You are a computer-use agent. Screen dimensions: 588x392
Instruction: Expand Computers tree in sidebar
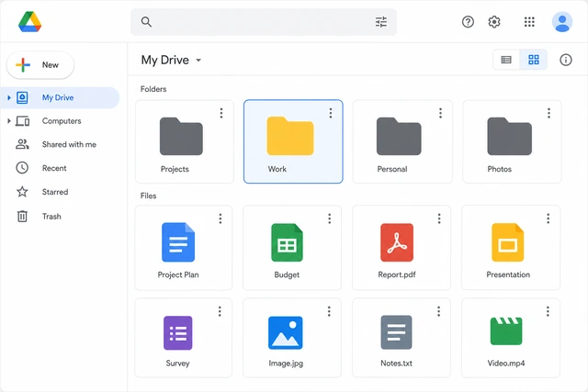[x=9, y=121]
